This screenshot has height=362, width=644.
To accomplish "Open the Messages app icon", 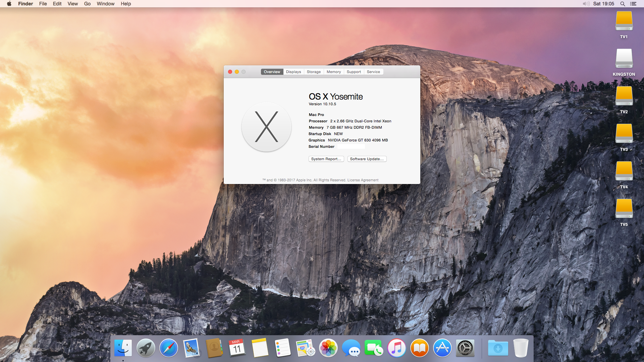I will [x=351, y=348].
